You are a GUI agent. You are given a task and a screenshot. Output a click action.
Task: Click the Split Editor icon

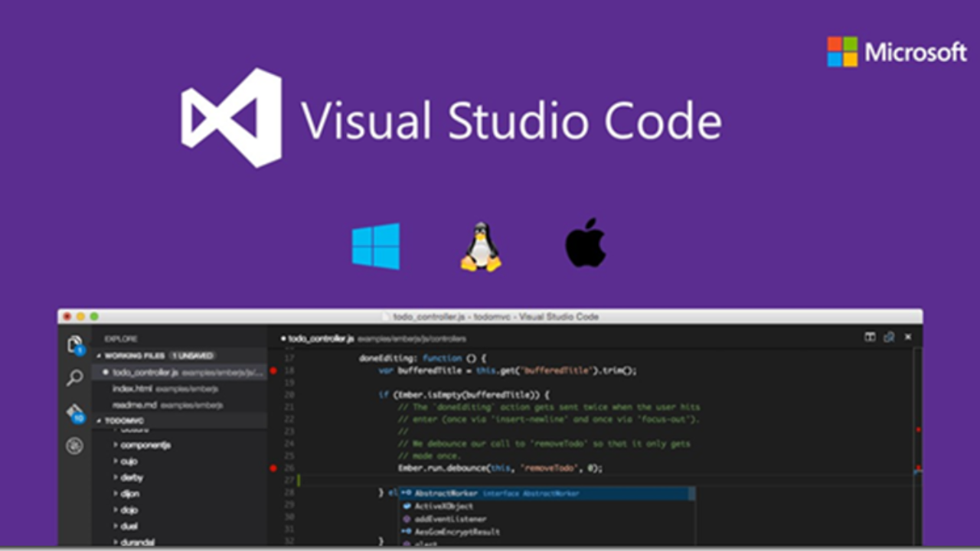point(870,337)
